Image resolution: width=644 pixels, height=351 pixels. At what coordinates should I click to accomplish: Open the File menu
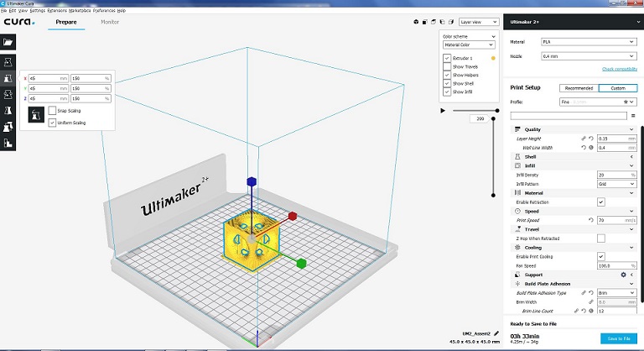point(3,10)
